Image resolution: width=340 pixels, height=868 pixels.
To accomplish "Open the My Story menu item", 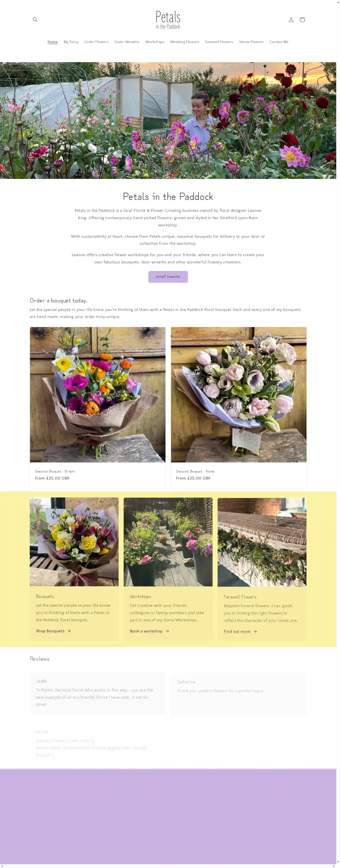I will point(71,42).
